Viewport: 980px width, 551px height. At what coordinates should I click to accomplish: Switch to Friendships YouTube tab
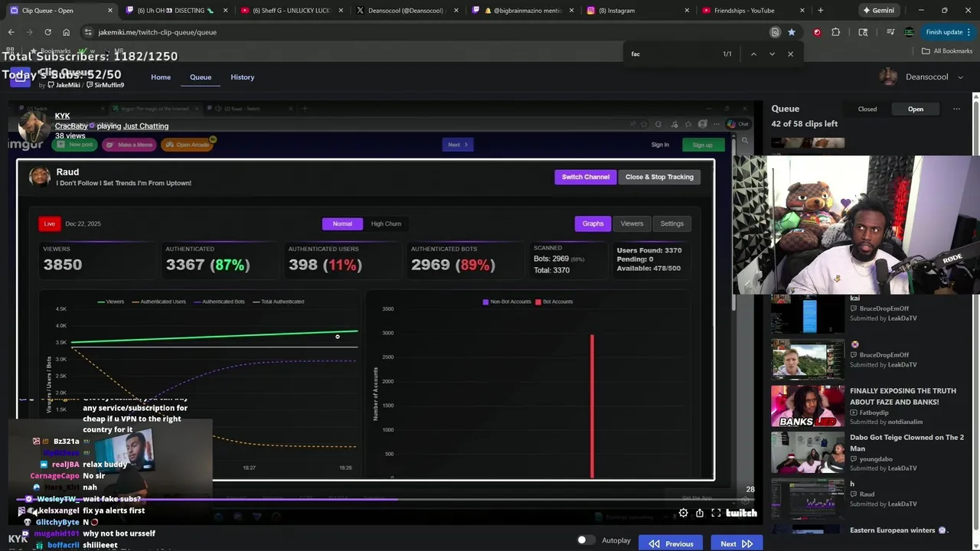[752, 11]
